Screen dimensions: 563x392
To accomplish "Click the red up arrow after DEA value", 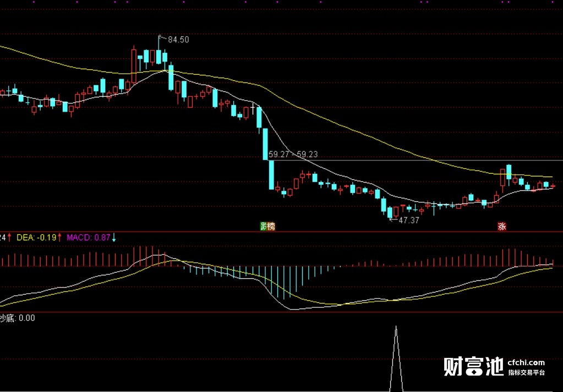I will click(59, 238).
